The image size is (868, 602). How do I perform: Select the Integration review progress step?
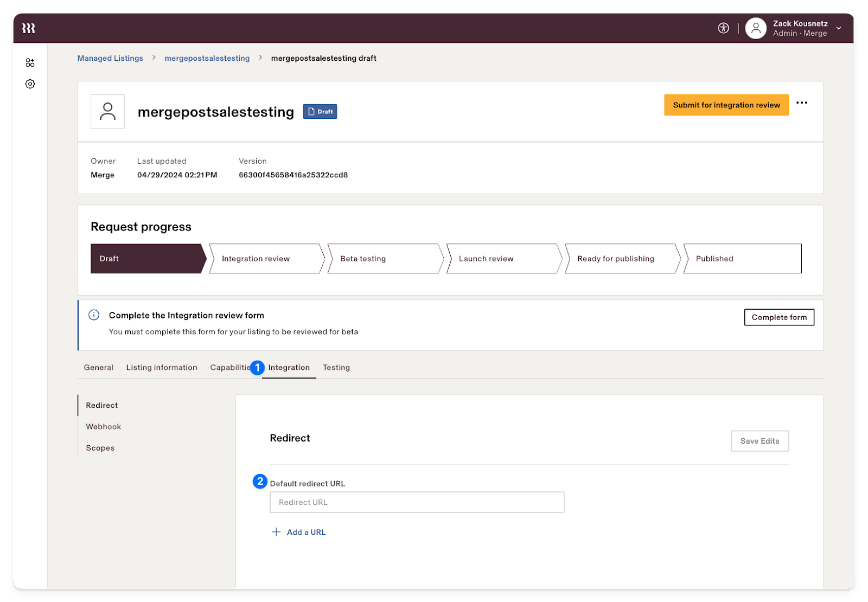point(266,259)
